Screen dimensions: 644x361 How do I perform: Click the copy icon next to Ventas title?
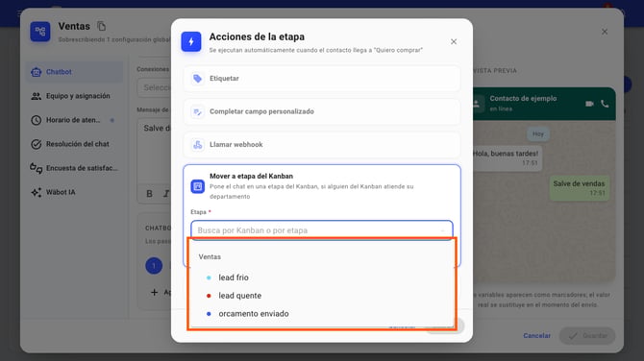click(102, 26)
